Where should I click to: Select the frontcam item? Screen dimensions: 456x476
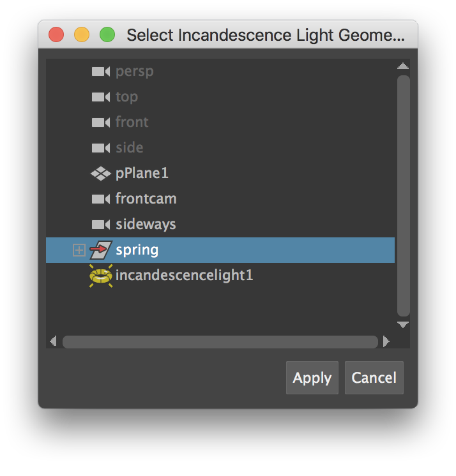tap(146, 199)
